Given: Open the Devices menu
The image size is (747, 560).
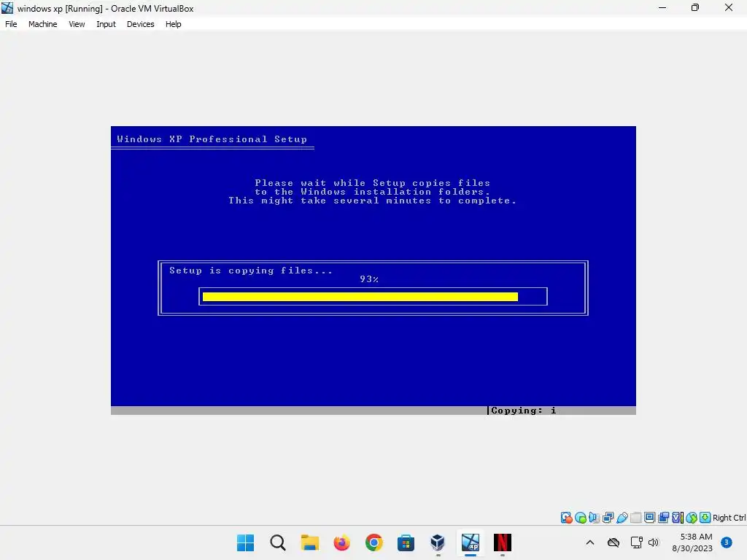Looking at the screenshot, I should pyautogui.click(x=141, y=24).
